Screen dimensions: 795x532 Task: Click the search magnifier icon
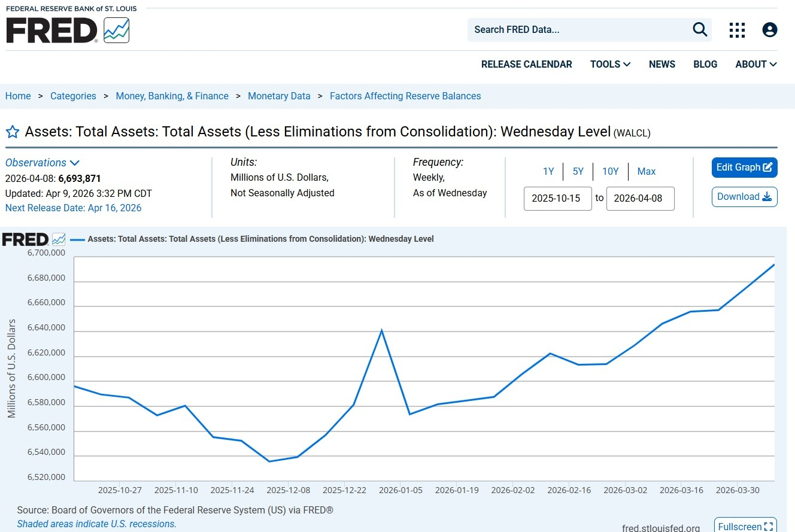699,29
